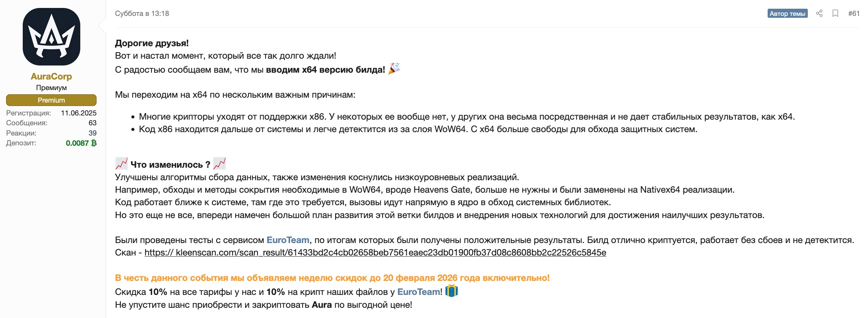Open the kleenscan.com scan result link

pyautogui.click(x=375, y=253)
